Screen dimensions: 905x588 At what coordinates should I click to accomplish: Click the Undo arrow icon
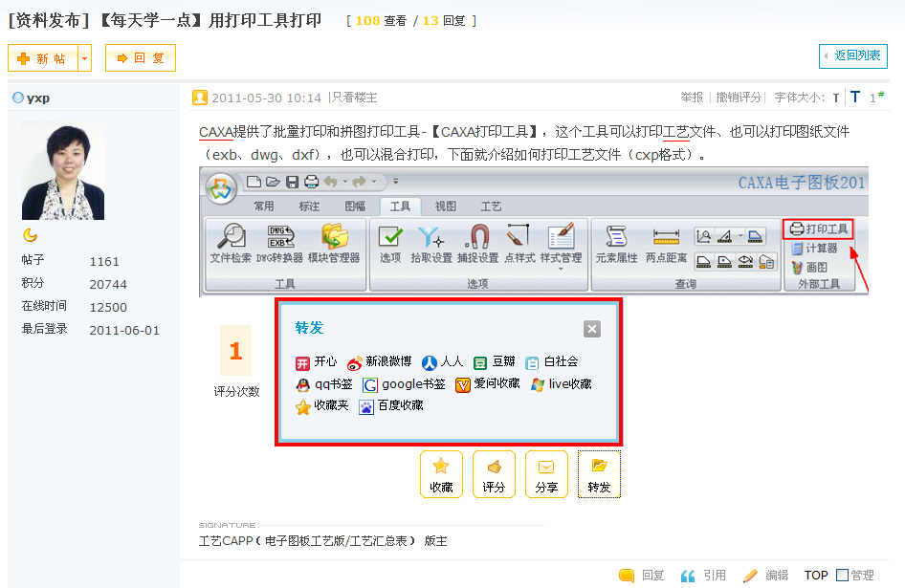330,182
